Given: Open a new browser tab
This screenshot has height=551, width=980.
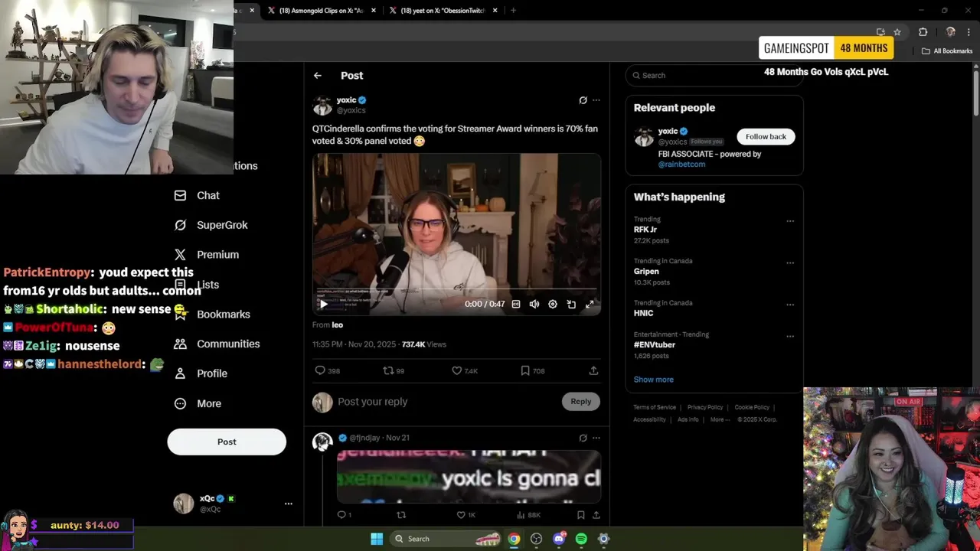Looking at the screenshot, I should 513,11.
